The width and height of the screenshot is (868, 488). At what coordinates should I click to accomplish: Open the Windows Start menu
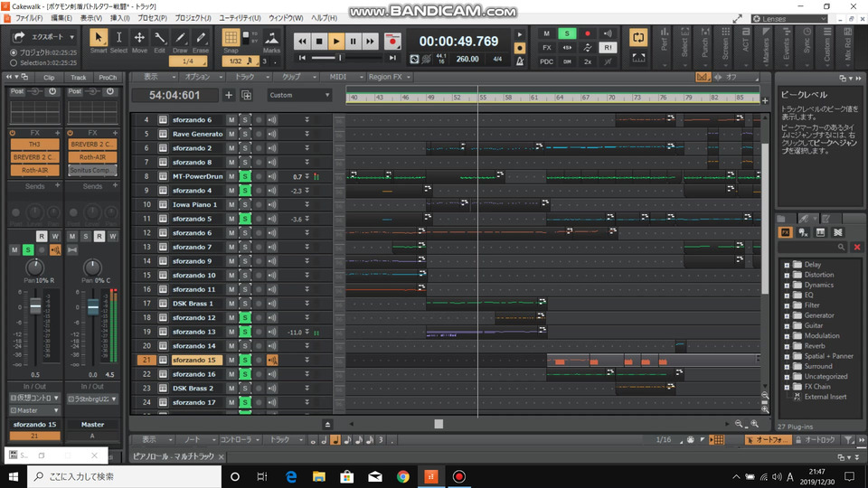coord(14,476)
